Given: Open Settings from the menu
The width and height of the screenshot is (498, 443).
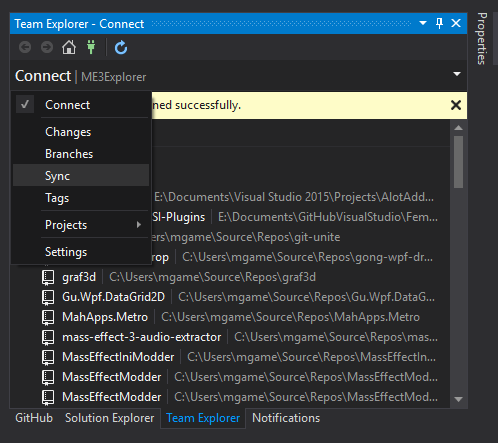Looking at the screenshot, I should (81, 252).
